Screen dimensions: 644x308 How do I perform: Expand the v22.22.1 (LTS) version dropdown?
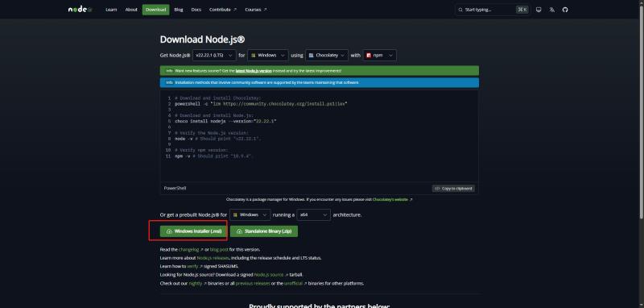pos(214,55)
